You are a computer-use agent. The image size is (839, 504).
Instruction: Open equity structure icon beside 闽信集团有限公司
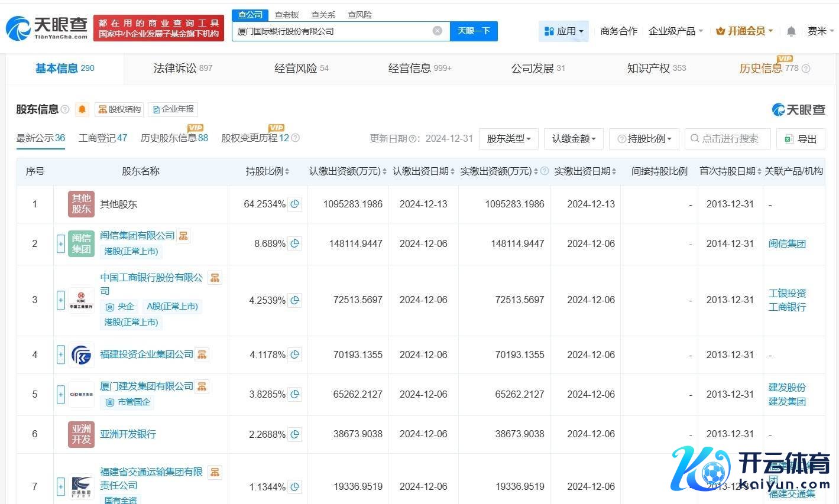[x=183, y=236]
